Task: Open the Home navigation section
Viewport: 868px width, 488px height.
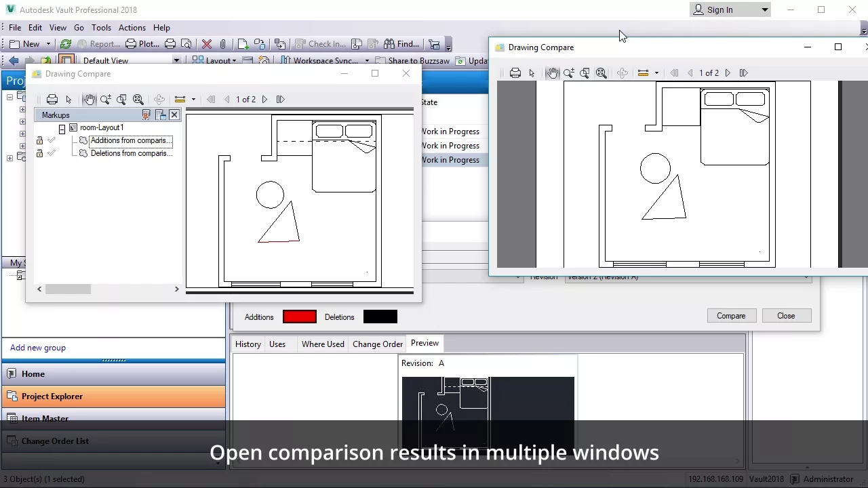Action: click(x=114, y=374)
